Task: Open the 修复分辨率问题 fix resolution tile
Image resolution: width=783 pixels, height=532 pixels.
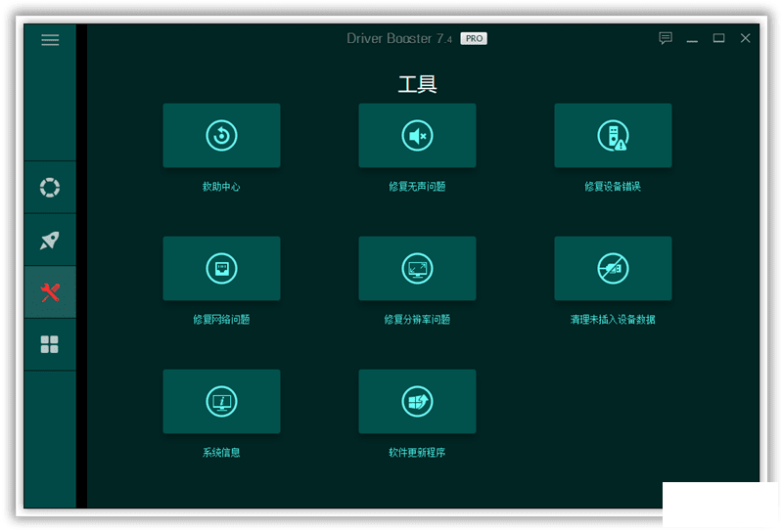Action: 417,269
